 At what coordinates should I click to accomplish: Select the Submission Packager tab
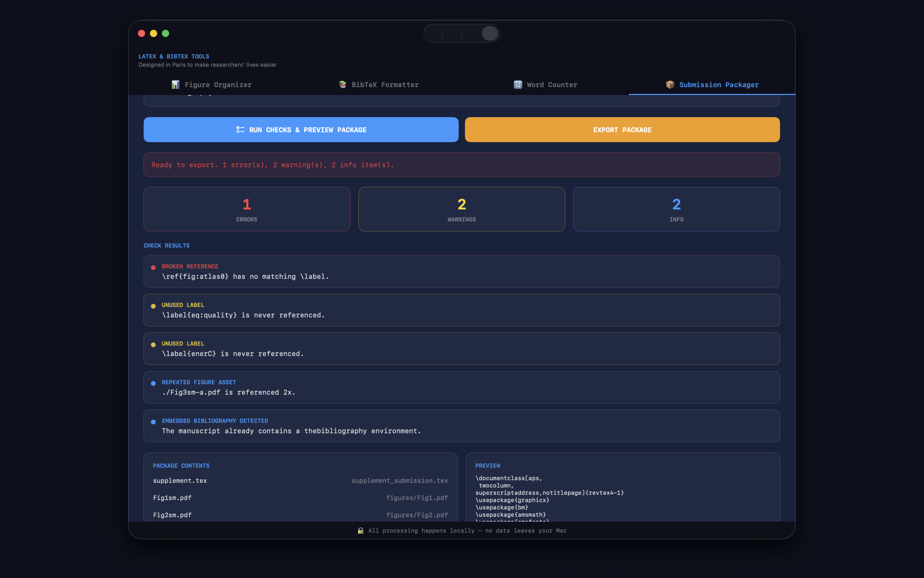point(712,84)
